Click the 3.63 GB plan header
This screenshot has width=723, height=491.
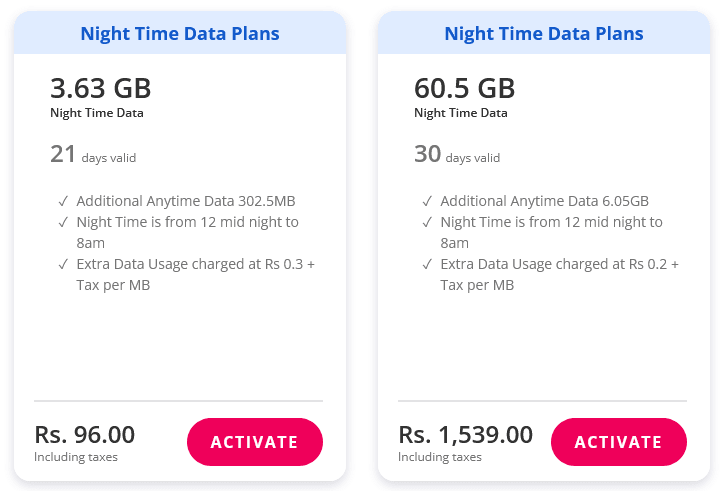(180, 34)
